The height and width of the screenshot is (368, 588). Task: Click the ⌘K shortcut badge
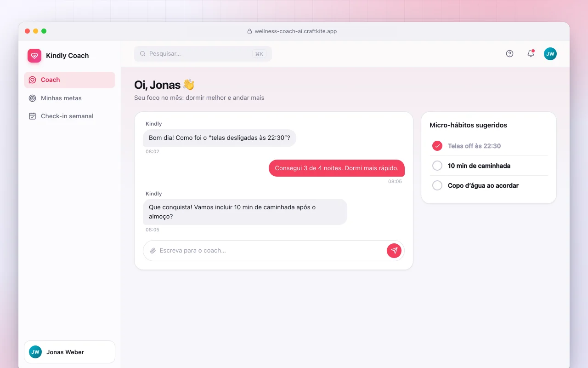click(x=259, y=54)
